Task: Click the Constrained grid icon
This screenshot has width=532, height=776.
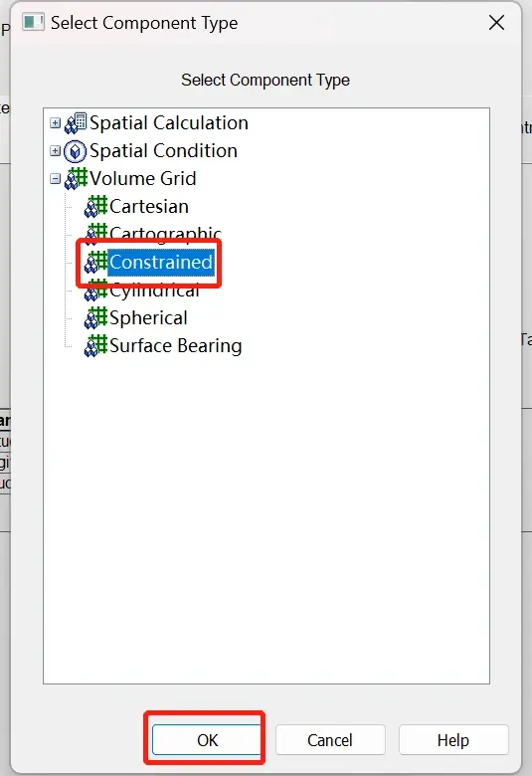Action: point(95,263)
